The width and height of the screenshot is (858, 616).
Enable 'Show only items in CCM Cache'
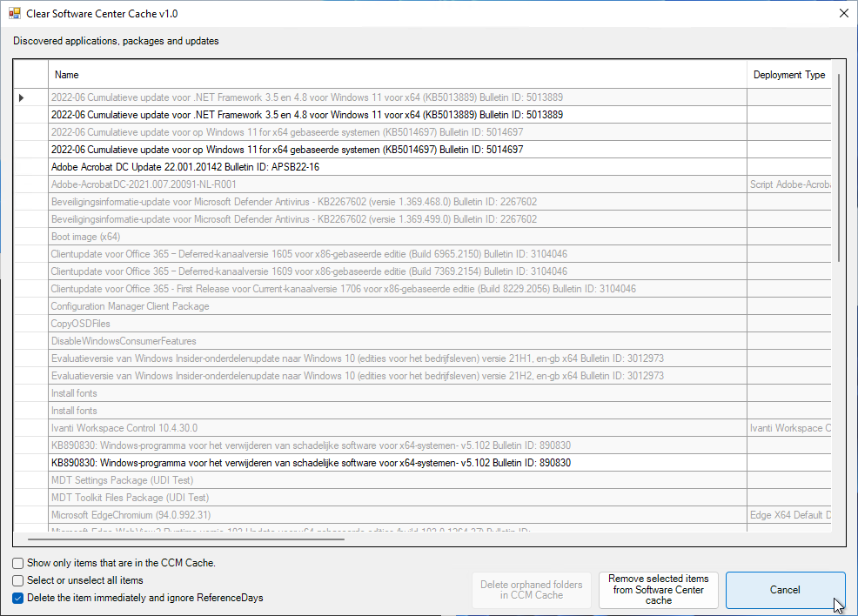(18, 563)
